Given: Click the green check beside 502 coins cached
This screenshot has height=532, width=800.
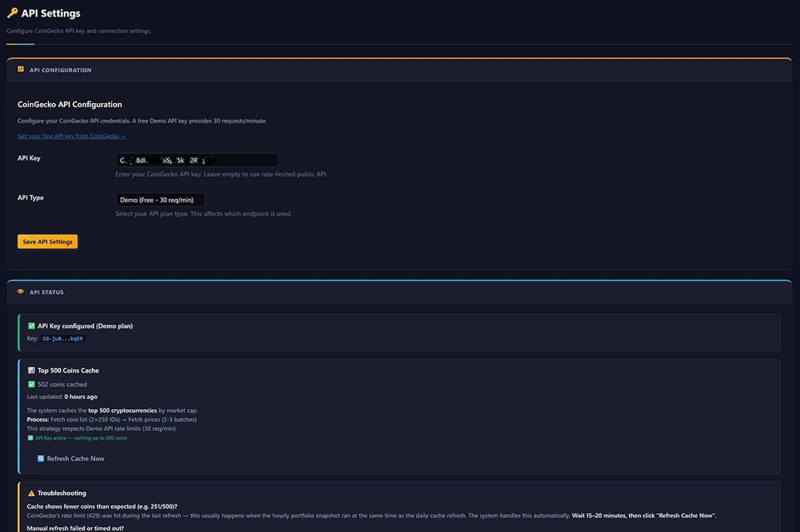Looking at the screenshot, I should pyautogui.click(x=31, y=385).
